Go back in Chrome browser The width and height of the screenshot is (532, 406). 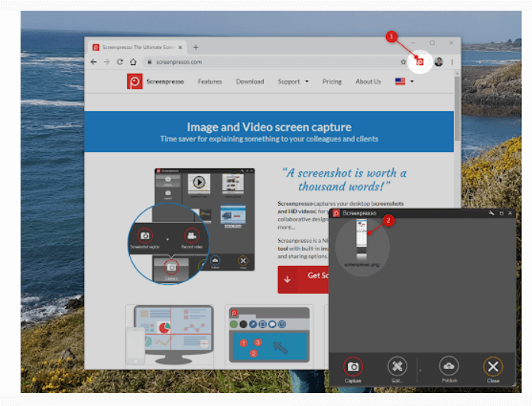[x=94, y=62]
